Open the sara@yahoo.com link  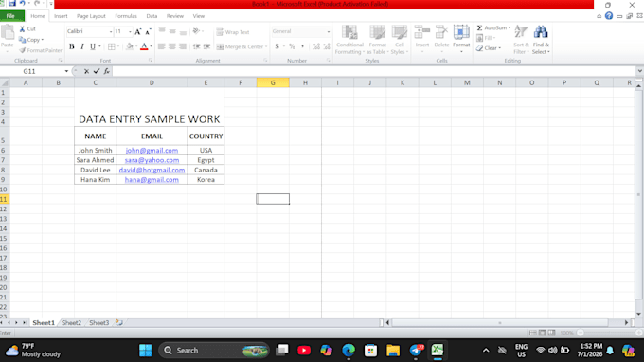[x=152, y=160]
